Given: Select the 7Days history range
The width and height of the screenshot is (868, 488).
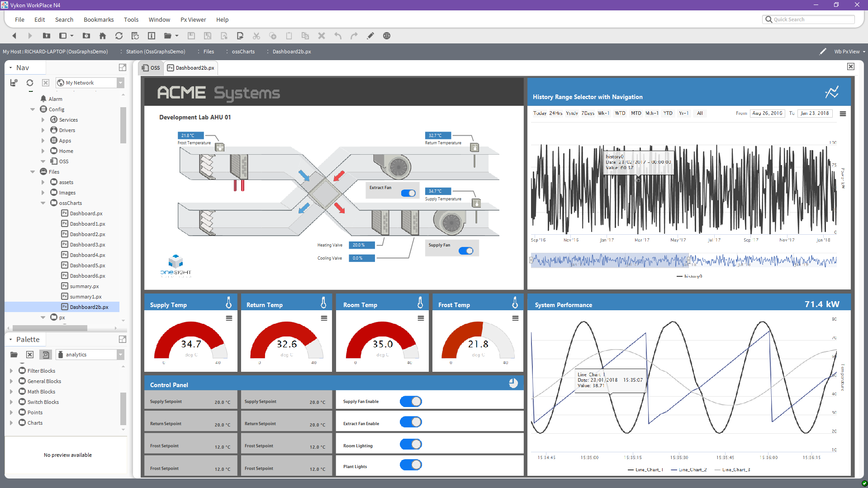Looking at the screenshot, I should [588, 114].
